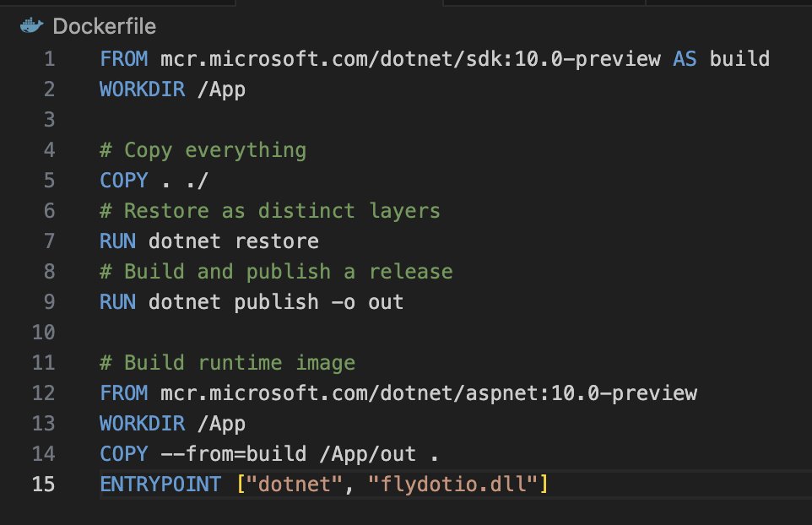Screen dimensions: 812x525
Task: Click the 'build' stage name on line 1
Action: (739, 59)
